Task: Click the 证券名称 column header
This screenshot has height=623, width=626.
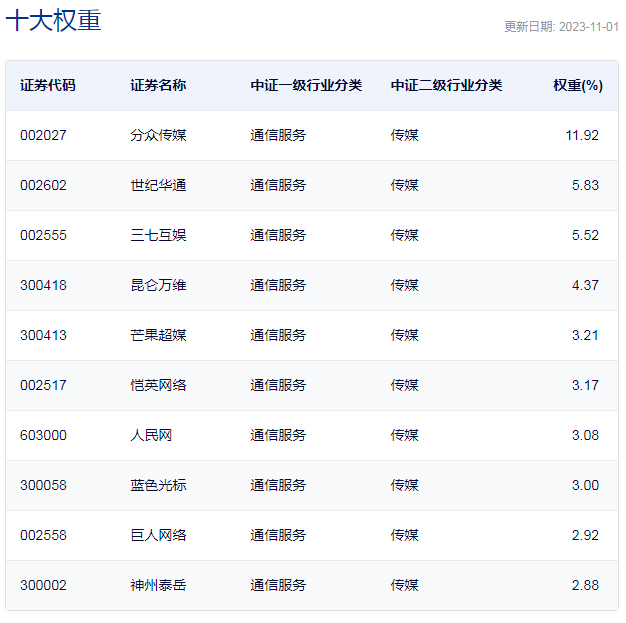Action: click(x=158, y=86)
